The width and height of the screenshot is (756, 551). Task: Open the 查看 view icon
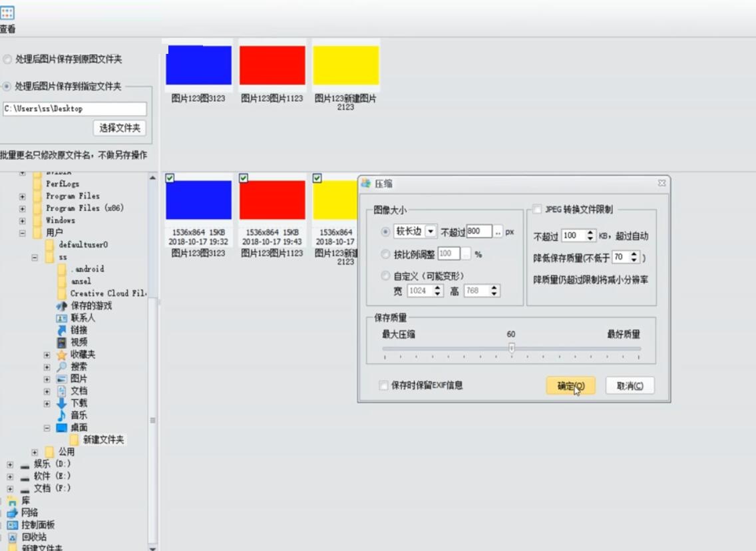(x=7, y=13)
